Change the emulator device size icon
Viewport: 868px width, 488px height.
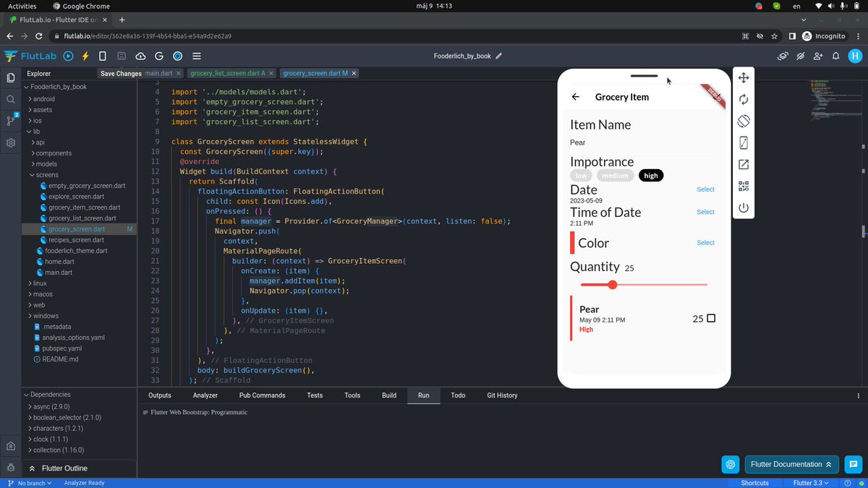coord(744,143)
